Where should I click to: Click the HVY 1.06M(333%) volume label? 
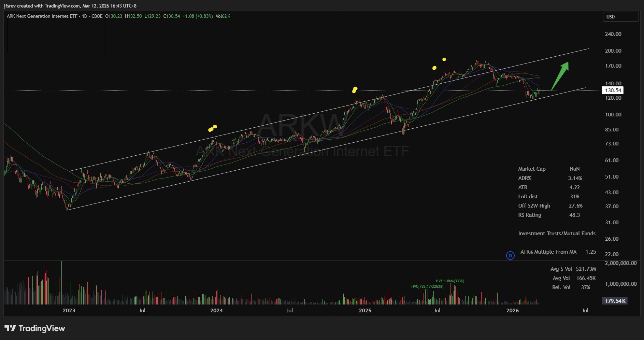(x=450, y=281)
